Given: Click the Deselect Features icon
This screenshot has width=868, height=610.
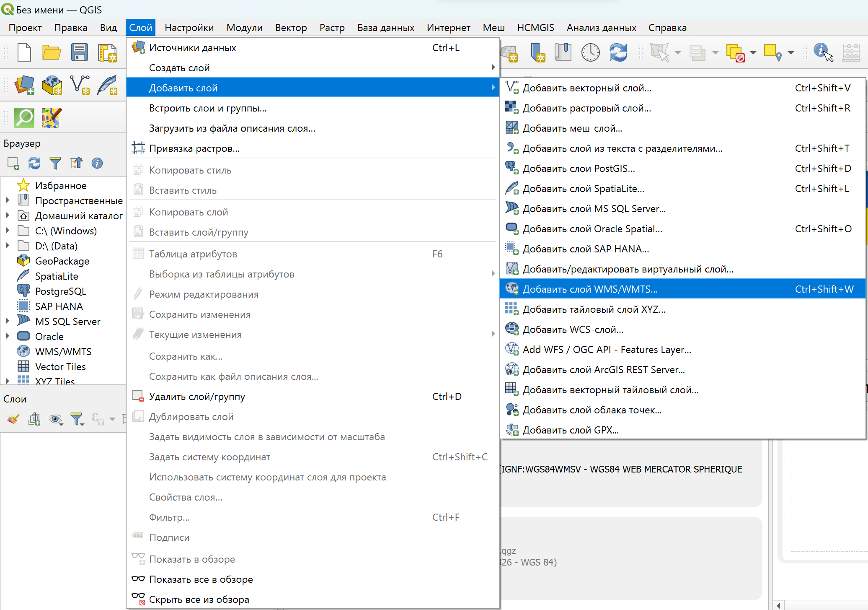Looking at the screenshot, I should tap(736, 53).
